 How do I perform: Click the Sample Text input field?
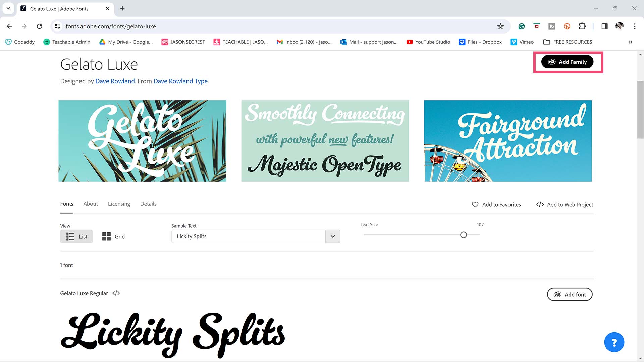248,236
